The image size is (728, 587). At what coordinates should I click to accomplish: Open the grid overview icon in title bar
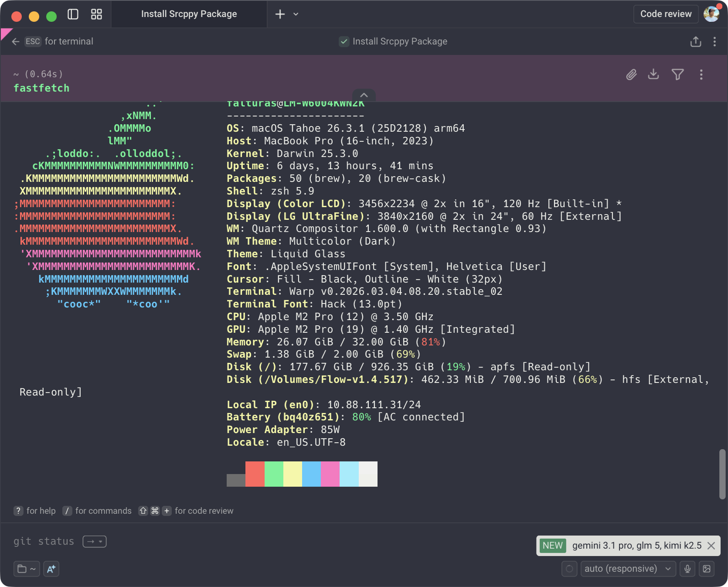(96, 14)
